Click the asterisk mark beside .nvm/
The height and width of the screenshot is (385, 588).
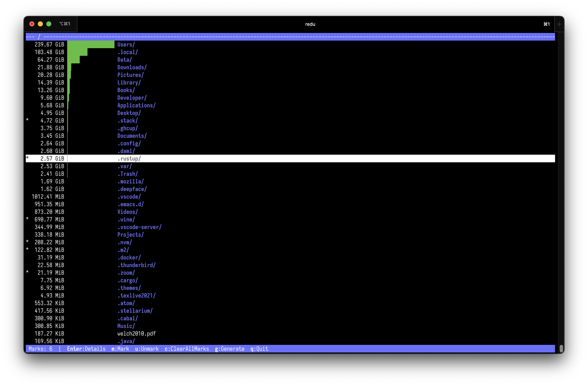pos(27,242)
